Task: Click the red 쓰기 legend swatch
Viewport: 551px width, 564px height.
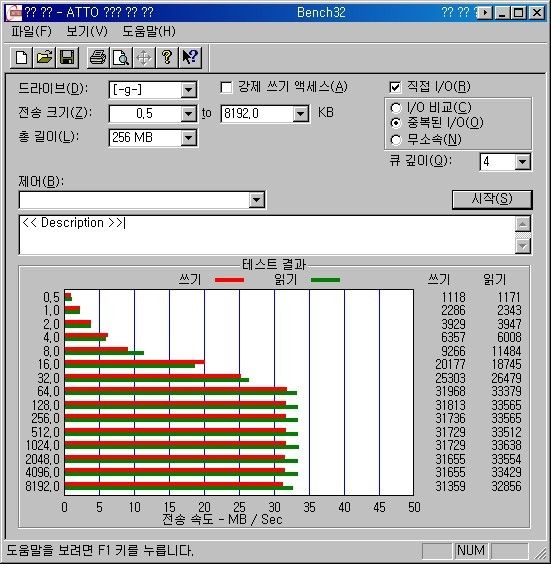Action: (229, 280)
